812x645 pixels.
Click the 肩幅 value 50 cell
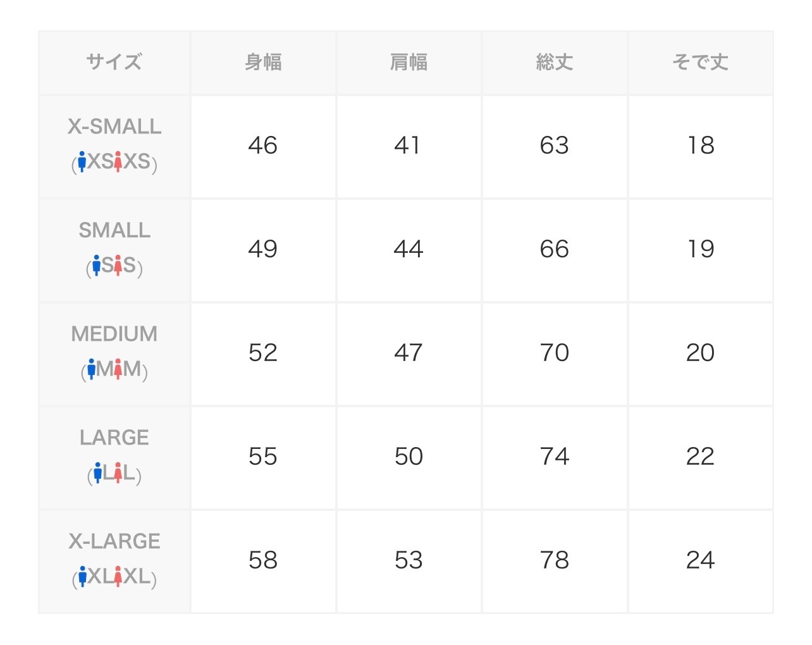pyautogui.click(x=409, y=457)
